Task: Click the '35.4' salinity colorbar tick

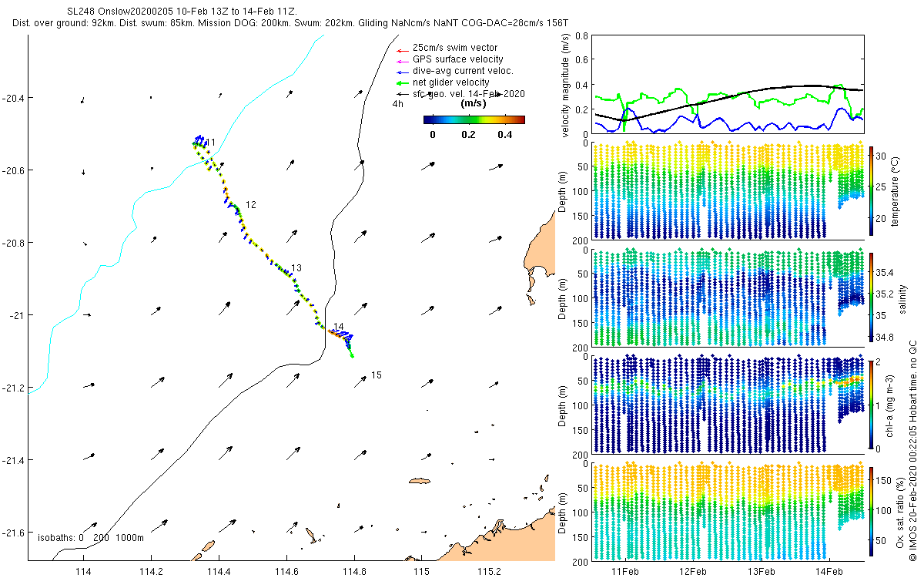Action: (x=886, y=273)
